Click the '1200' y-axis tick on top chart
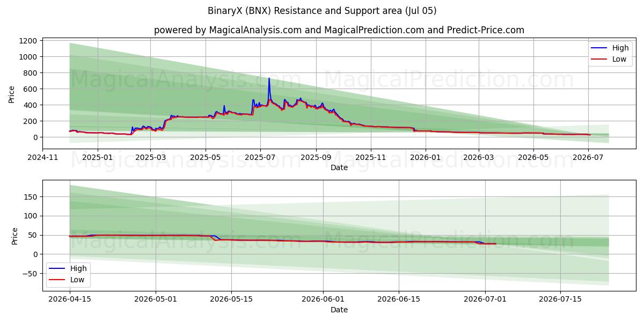This screenshot has width=644, height=322. point(28,41)
